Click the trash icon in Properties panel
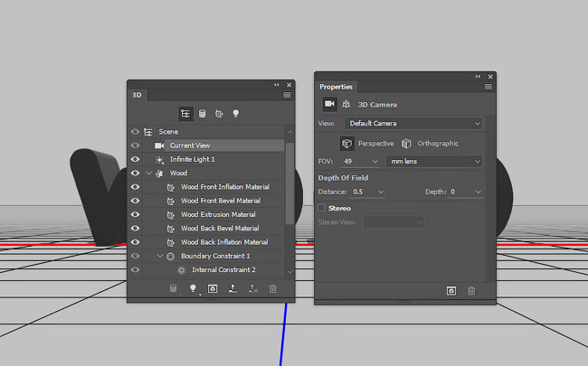Viewport: 588px width, 366px height. pos(471,291)
